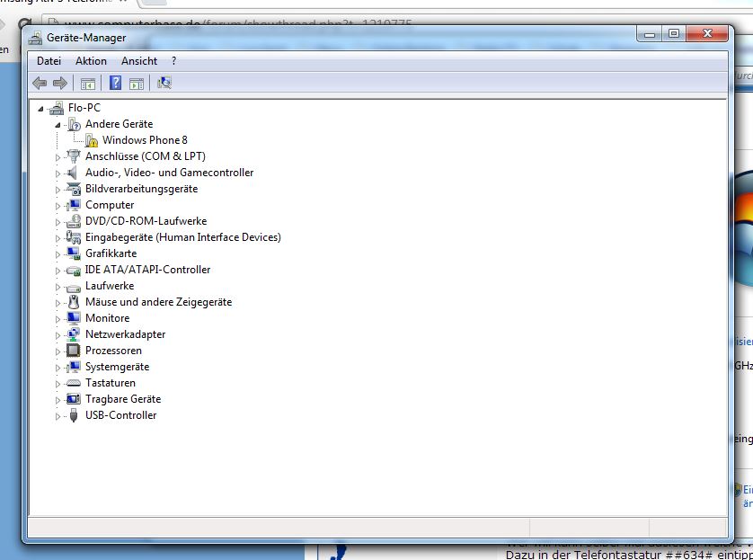Expand the Grafikkarte arrow

coord(58,254)
